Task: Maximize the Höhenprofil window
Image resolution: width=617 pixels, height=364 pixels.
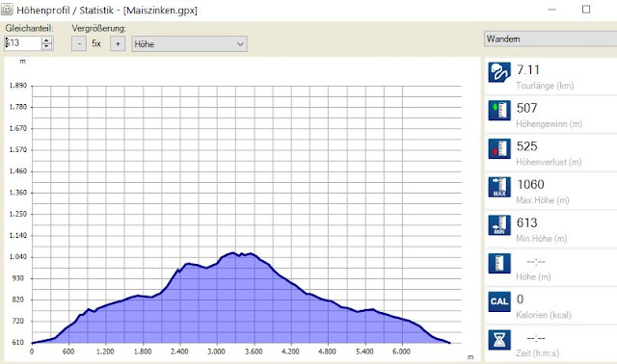Action: point(586,9)
